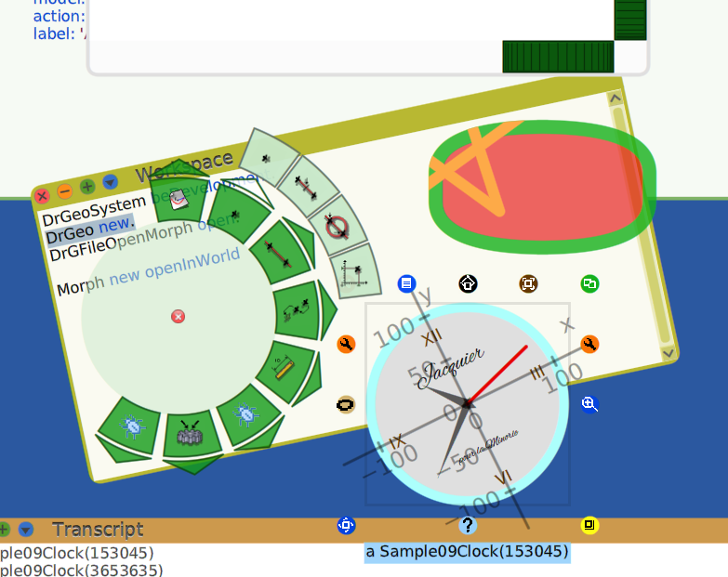Image resolution: width=728 pixels, height=577 pixels.
Task: Close the Workspace window with the red X
Action: (x=42, y=196)
